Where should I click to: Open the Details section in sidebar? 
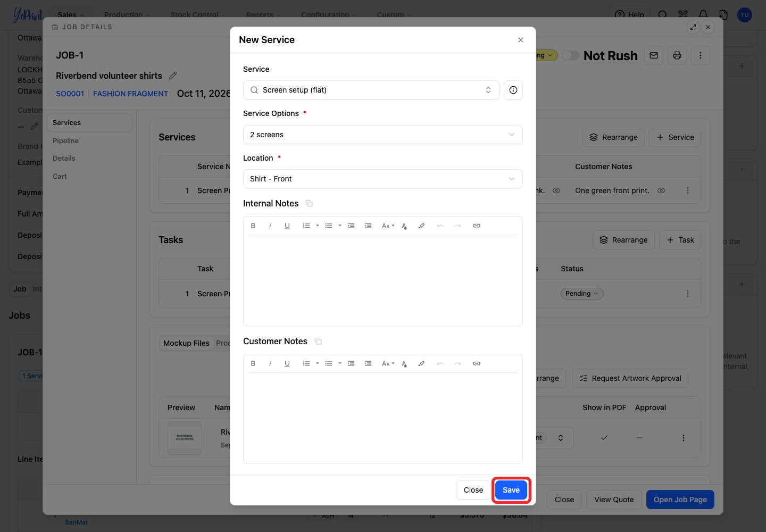coord(64,158)
